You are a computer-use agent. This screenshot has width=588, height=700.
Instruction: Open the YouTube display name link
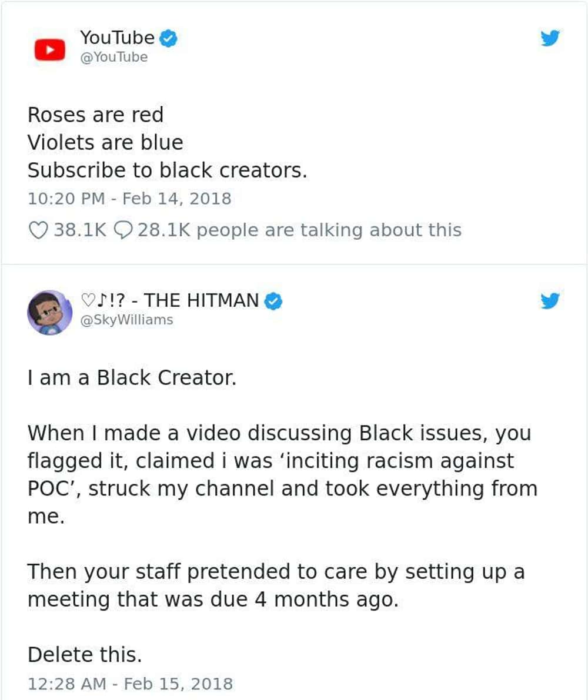(x=117, y=38)
